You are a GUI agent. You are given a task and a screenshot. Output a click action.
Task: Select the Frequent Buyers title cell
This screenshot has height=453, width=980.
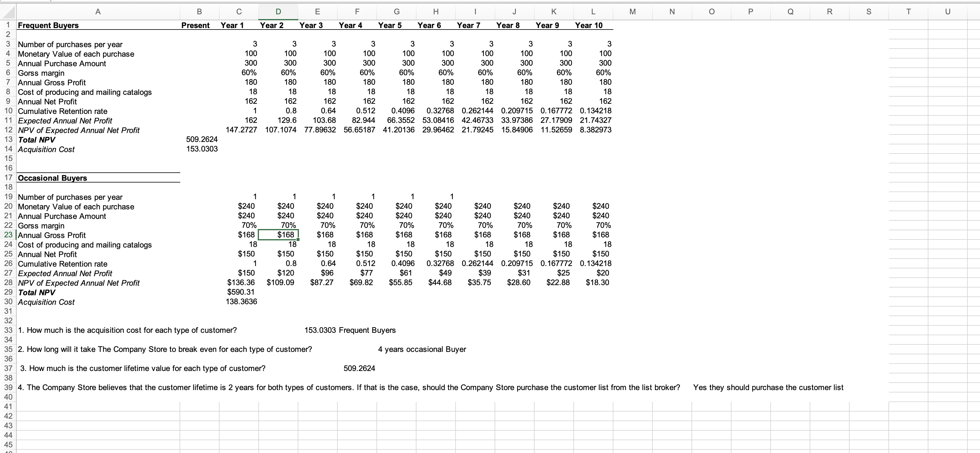tap(48, 25)
